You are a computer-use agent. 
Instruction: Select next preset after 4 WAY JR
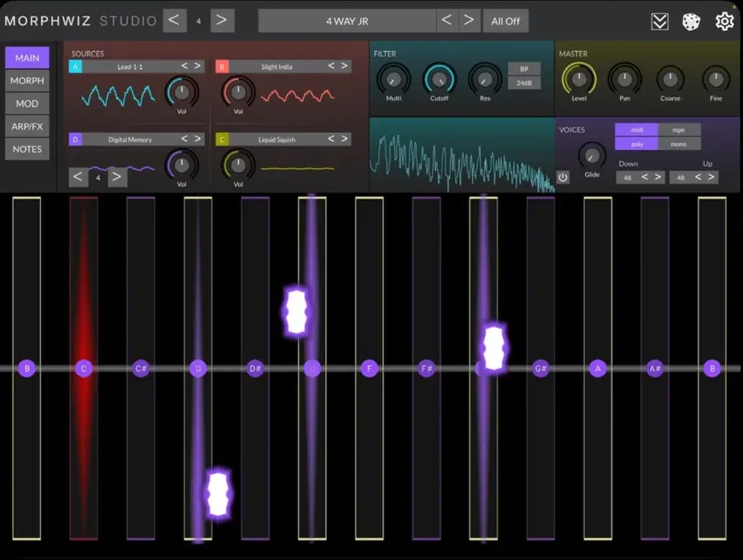469,21
